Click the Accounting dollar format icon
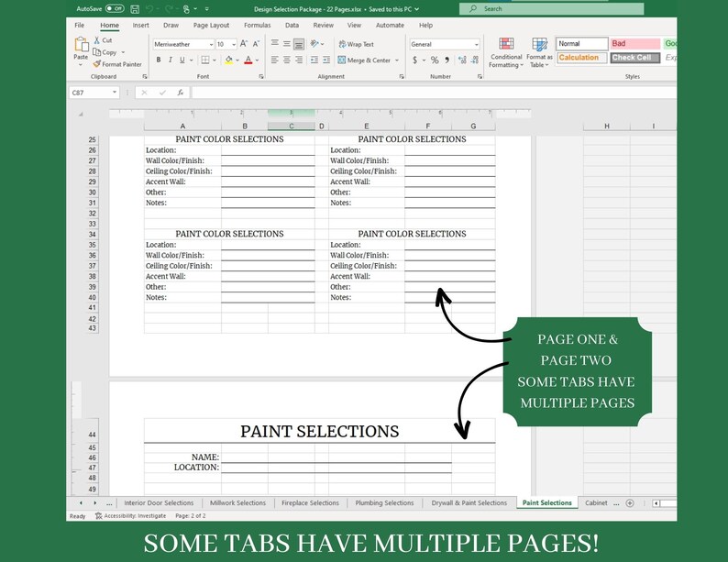Image resolution: width=728 pixels, height=562 pixels. click(x=414, y=60)
